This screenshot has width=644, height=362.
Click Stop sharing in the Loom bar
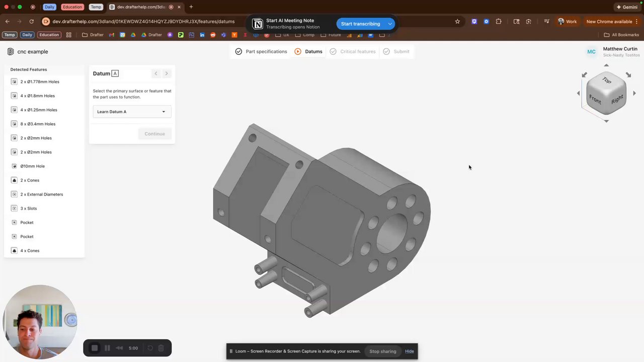383,351
